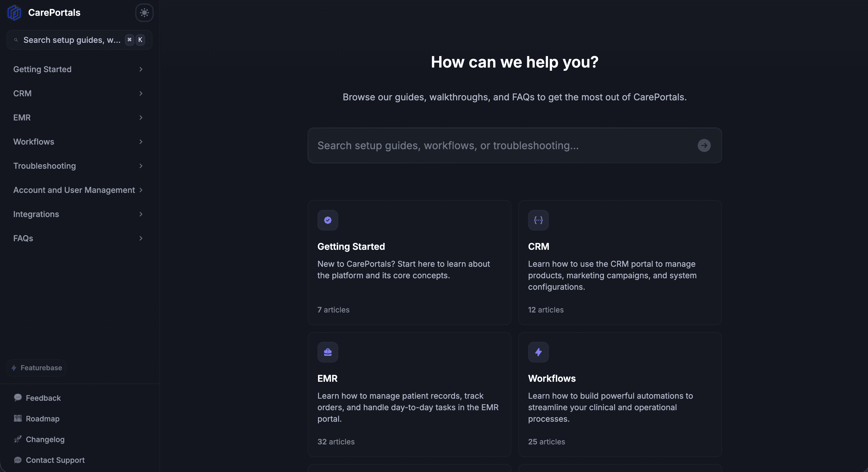This screenshot has width=868, height=472.
Task: Open the sidebar search guides box
Action: 79,40
